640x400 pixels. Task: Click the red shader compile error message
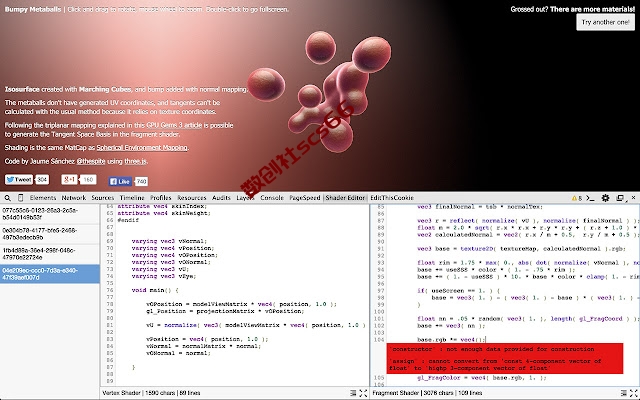pos(505,358)
